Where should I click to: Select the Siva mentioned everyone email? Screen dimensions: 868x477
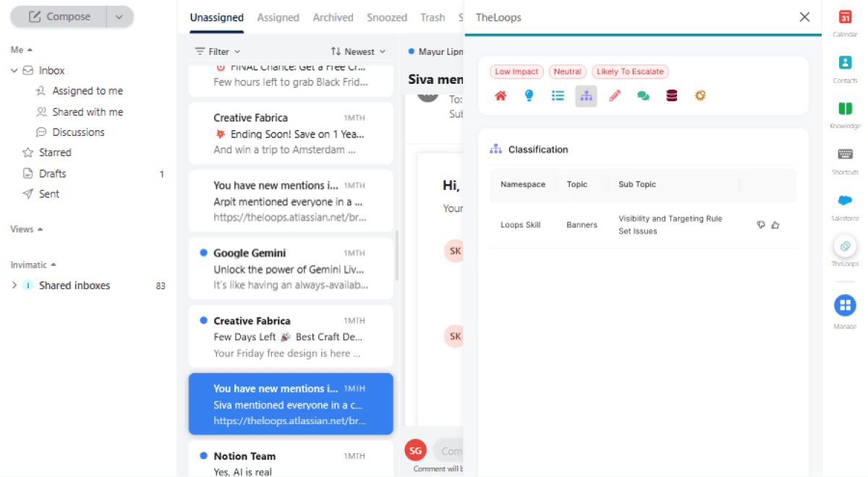pyautogui.click(x=291, y=404)
